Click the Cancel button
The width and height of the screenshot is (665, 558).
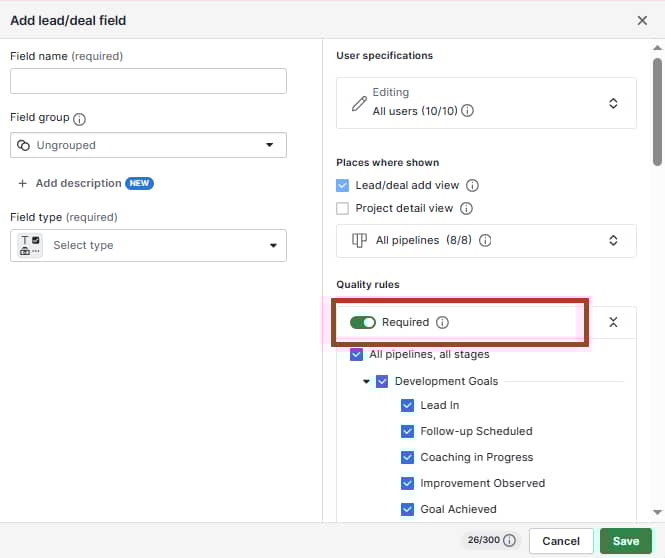561,541
